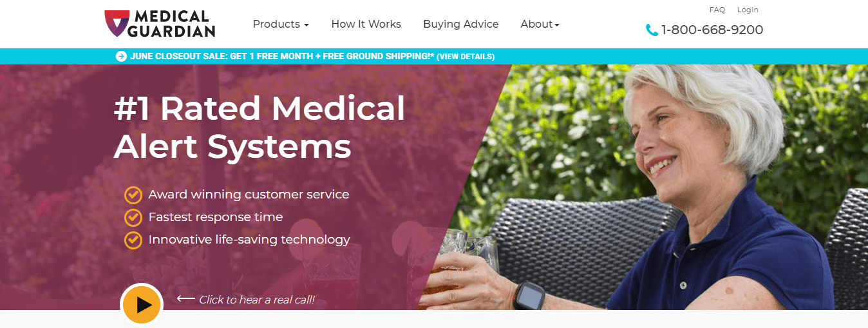Open the Buying Advice page
Screen dimensions: 868x328
[460, 24]
